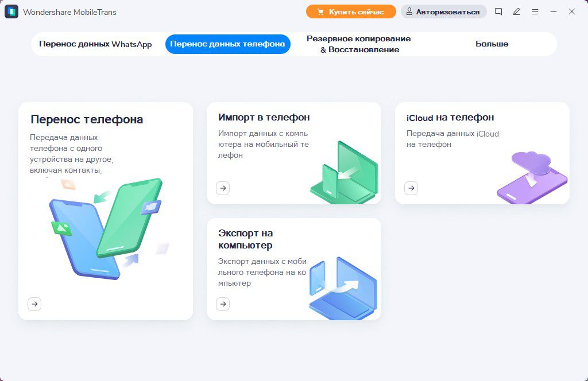Click the Экспорт данных с мобильного description
588x381 pixels.
(262, 272)
